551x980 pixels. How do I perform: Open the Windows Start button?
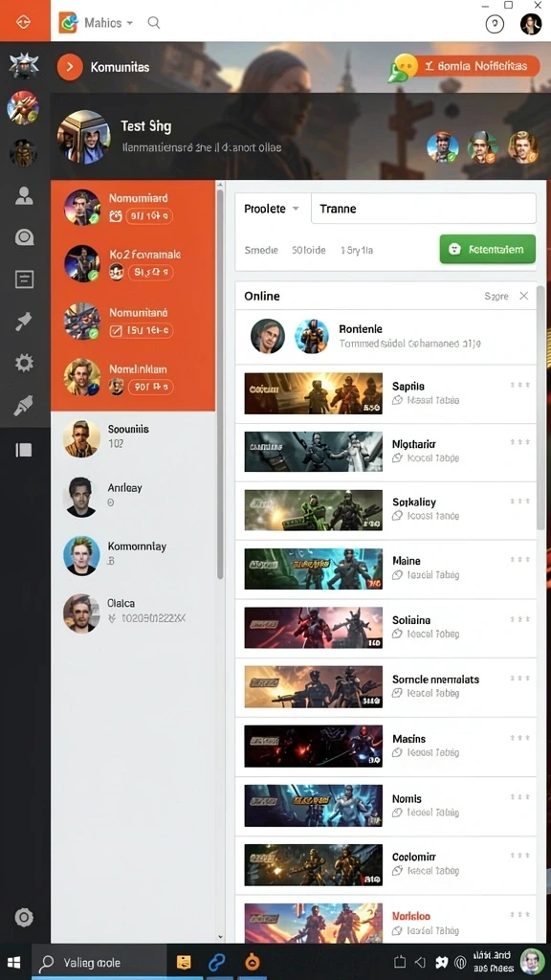[x=14, y=963]
